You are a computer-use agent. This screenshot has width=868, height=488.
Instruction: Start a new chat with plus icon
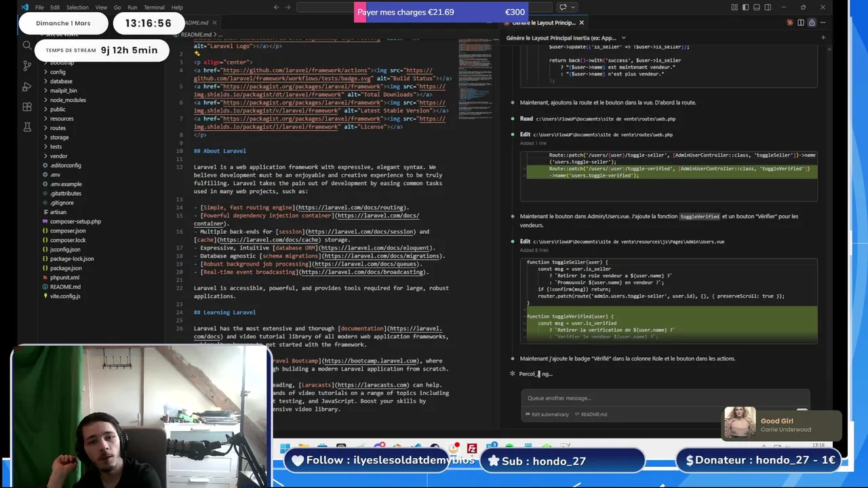823,38
